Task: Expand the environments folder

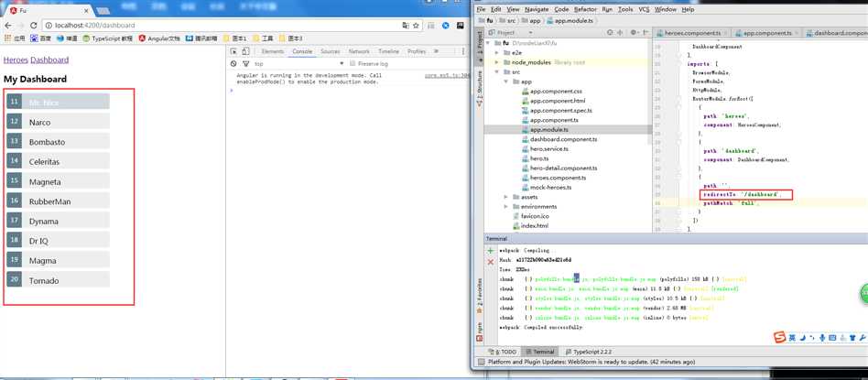Action: [506, 207]
